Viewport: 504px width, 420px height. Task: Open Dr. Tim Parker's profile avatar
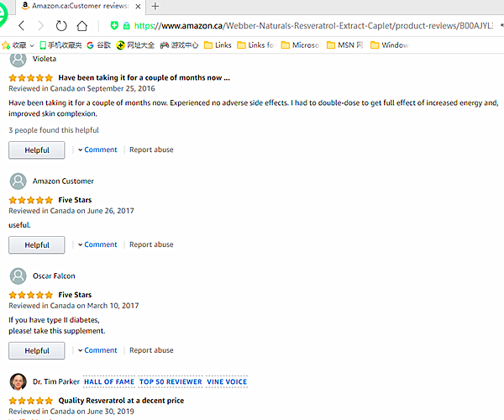pyautogui.click(x=18, y=382)
